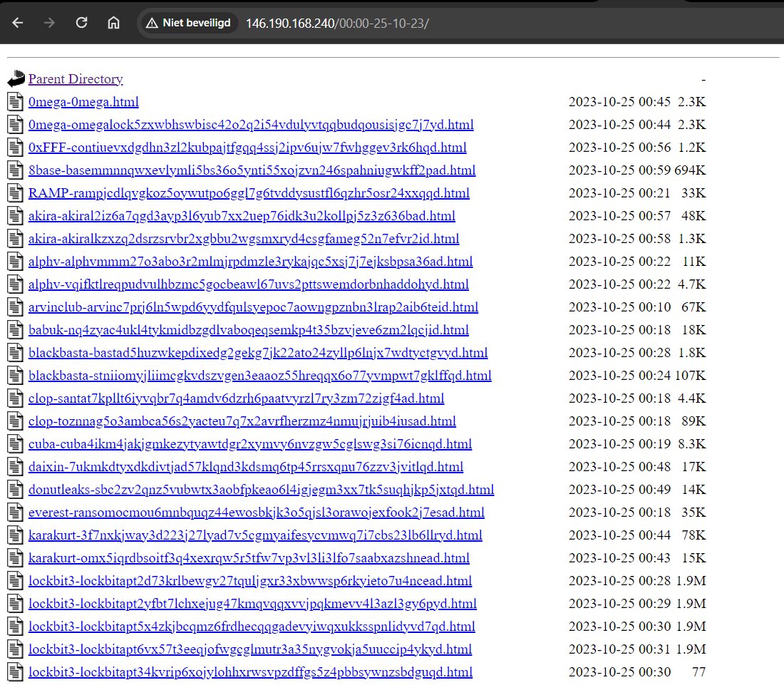Click file icon beside the babuk link
The height and width of the screenshot is (685, 784).
click(16, 330)
